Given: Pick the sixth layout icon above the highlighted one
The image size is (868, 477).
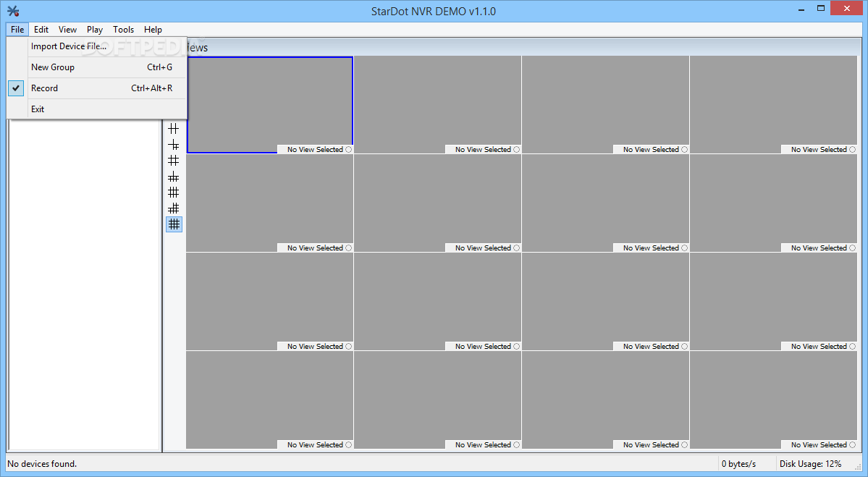Looking at the screenshot, I should (x=173, y=208).
